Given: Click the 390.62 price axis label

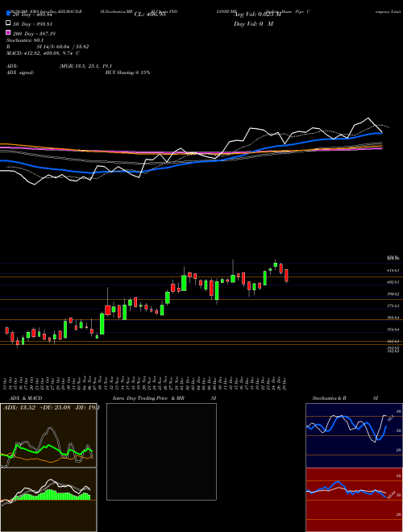Looking at the screenshot, I should (393, 294).
